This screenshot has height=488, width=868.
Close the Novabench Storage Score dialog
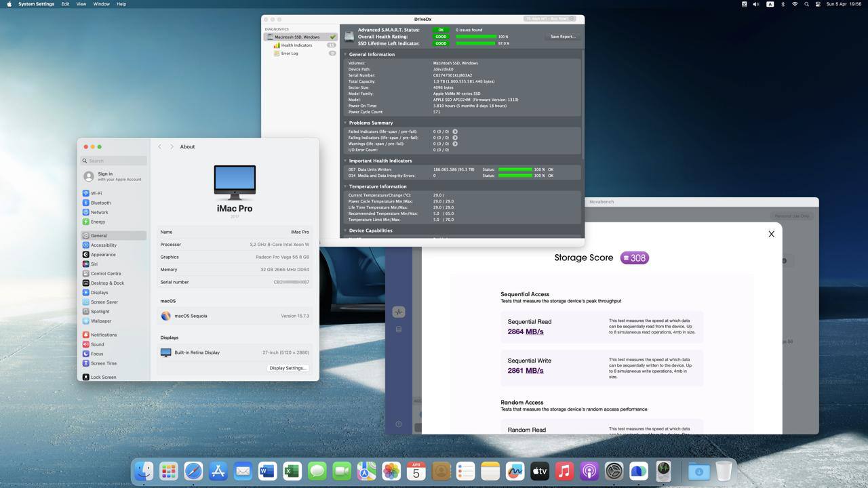771,234
